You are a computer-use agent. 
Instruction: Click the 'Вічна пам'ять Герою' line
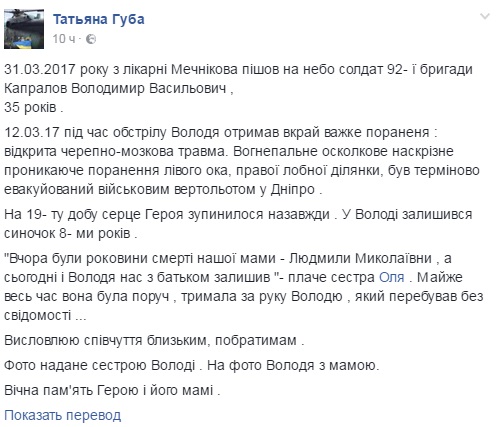(x=112, y=390)
